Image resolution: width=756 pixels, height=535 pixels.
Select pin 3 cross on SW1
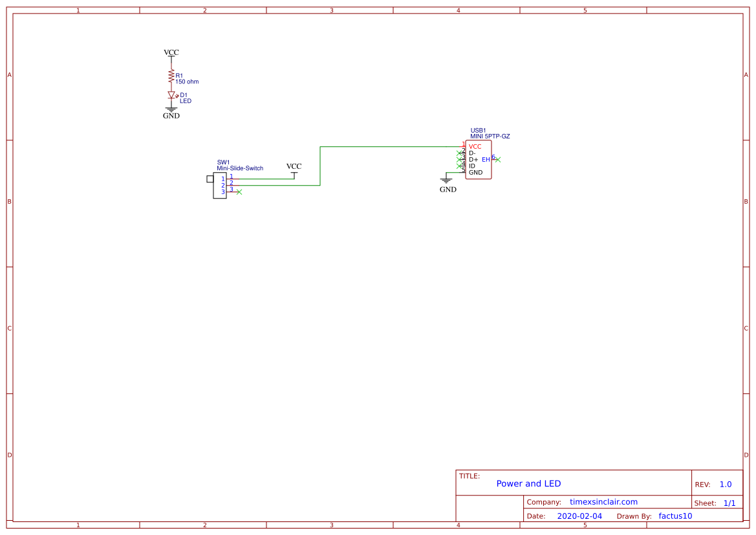point(239,191)
